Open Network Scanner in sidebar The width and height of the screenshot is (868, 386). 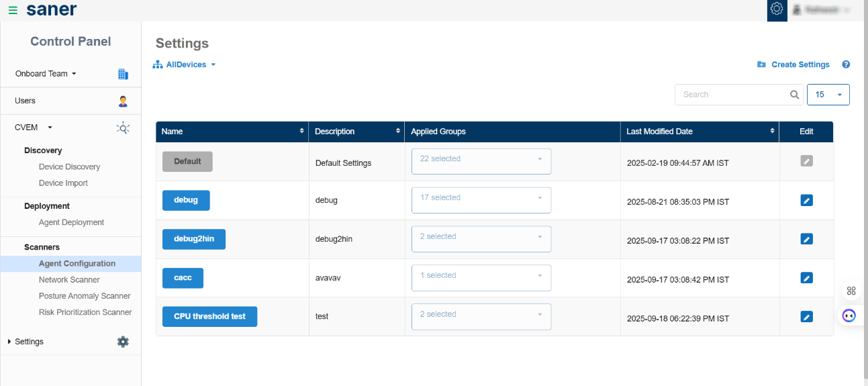click(x=69, y=280)
